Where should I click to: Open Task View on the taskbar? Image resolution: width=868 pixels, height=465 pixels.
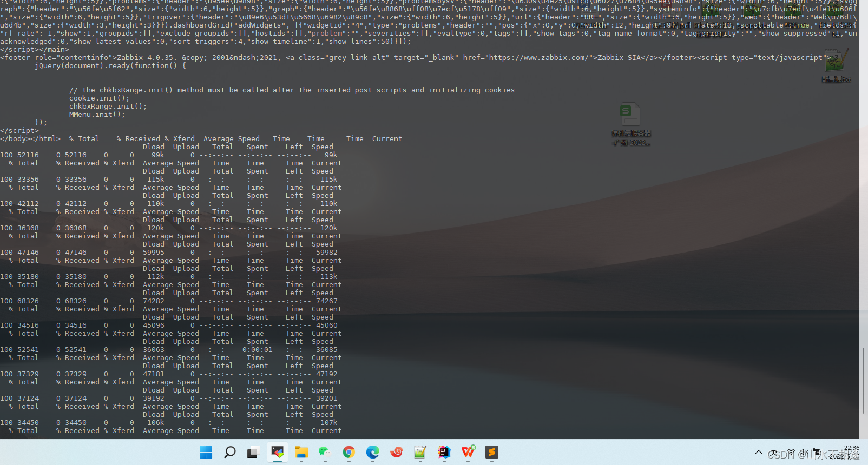pos(253,452)
